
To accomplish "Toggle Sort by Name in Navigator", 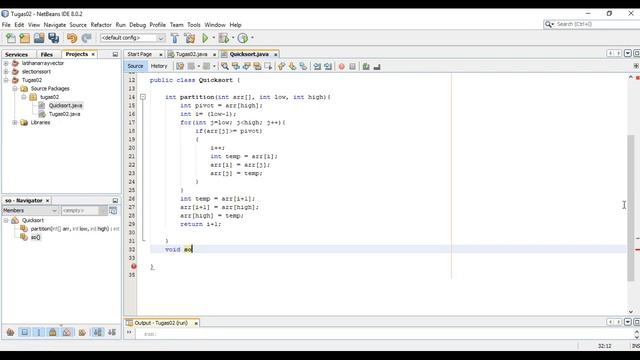I will (98, 332).
